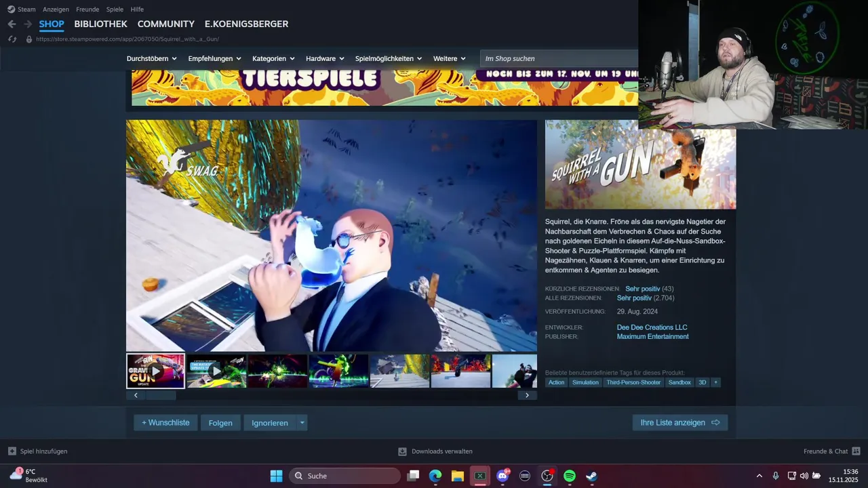
Task: Open the Spiele menu
Action: pyautogui.click(x=115, y=9)
